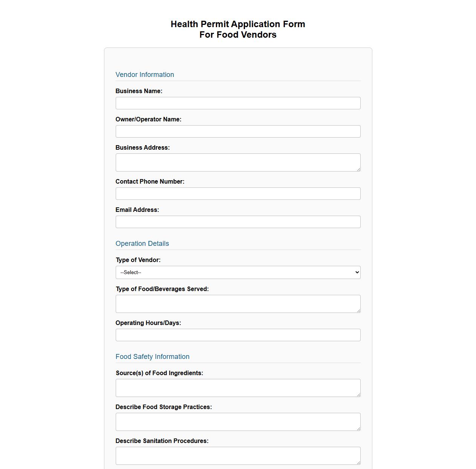
Task: Click the Food Safety Information section heading
Action: 152,357
